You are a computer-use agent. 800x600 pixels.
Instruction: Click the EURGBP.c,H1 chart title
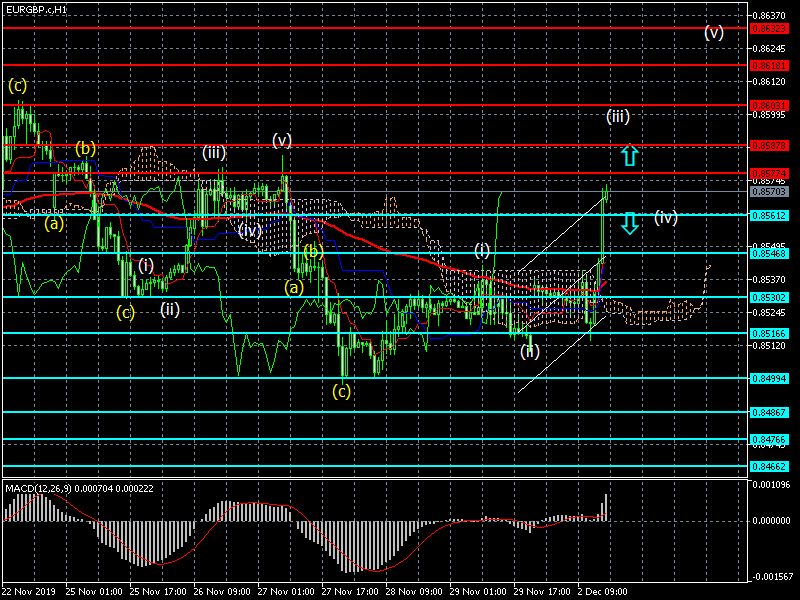[x=38, y=9]
